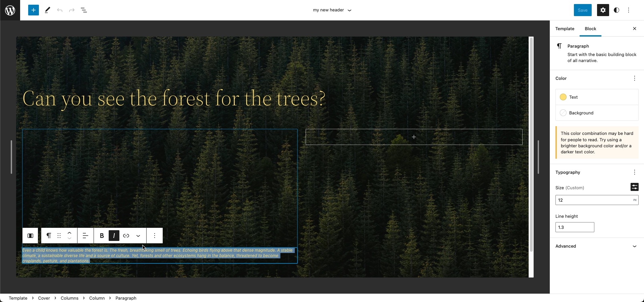Open typography custom size slider toggle
644x302 pixels.
634,187
